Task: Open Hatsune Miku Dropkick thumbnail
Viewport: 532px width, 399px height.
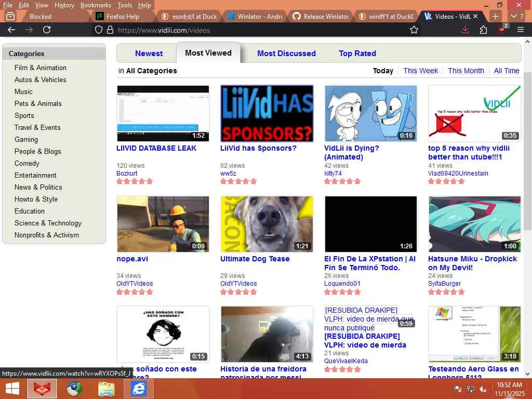Action: pos(474,224)
